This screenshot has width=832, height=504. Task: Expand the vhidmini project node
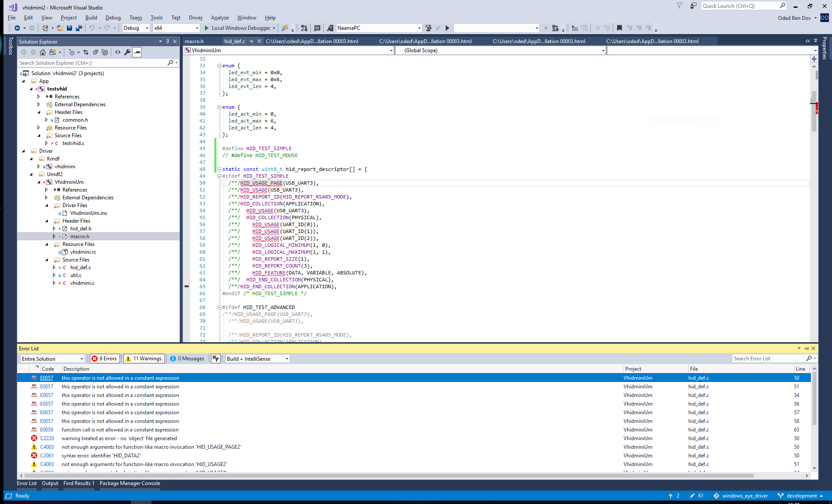[39, 167]
